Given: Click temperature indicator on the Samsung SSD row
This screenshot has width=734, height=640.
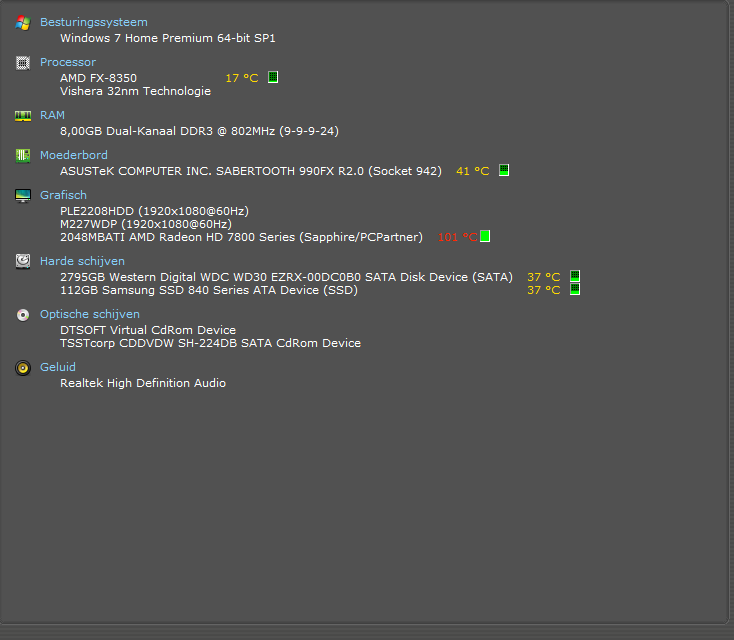Looking at the screenshot, I should 575,289.
